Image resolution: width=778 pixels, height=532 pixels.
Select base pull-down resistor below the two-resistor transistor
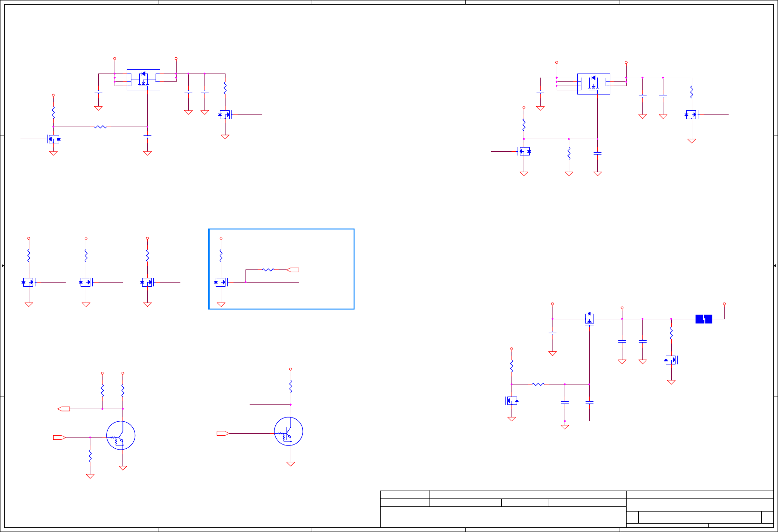click(x=90, y=456)
